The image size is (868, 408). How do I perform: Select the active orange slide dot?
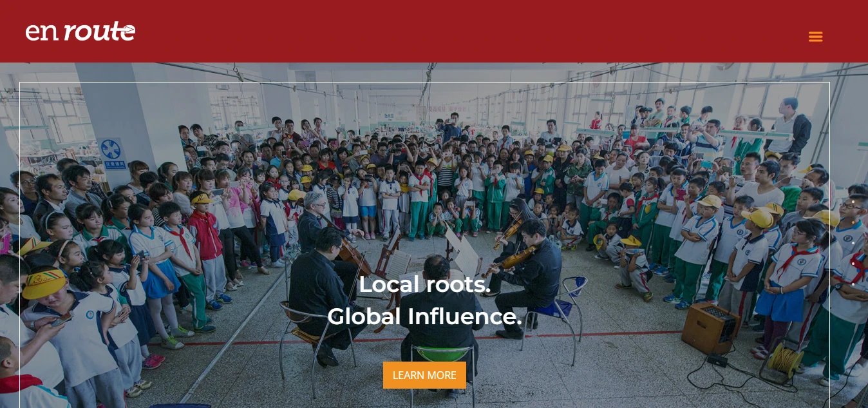(853, 222)
